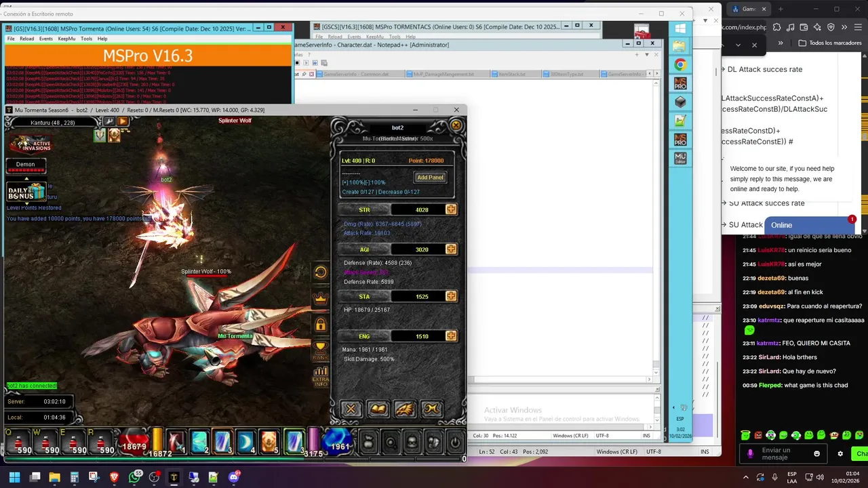The height and width of the screenshot is (488, 868).
Task: Click find-bar next result arrow
Action: (738, 45)
